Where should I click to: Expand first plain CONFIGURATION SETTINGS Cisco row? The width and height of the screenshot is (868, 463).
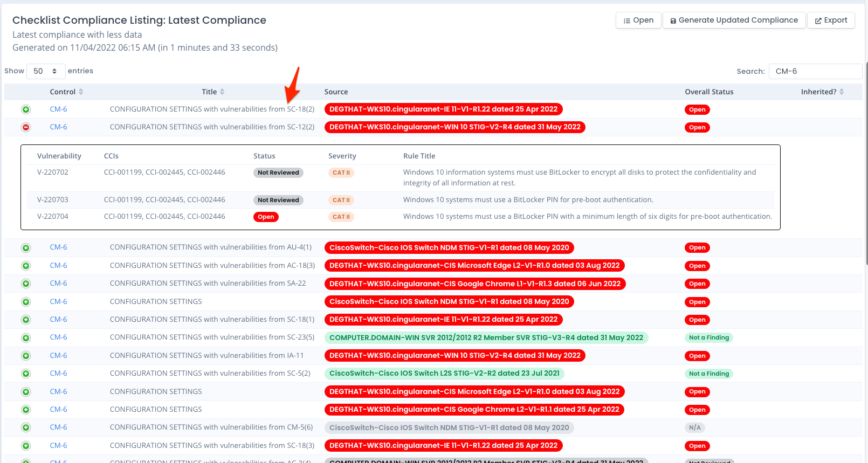26,302
